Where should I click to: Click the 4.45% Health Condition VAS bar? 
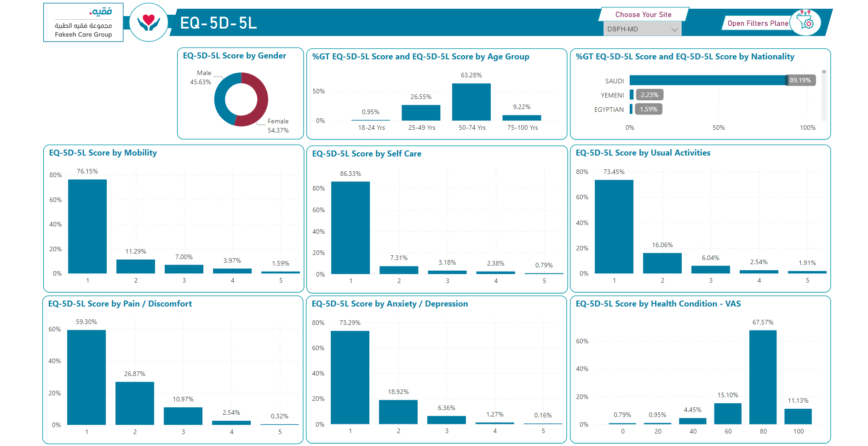coord(693,421)
